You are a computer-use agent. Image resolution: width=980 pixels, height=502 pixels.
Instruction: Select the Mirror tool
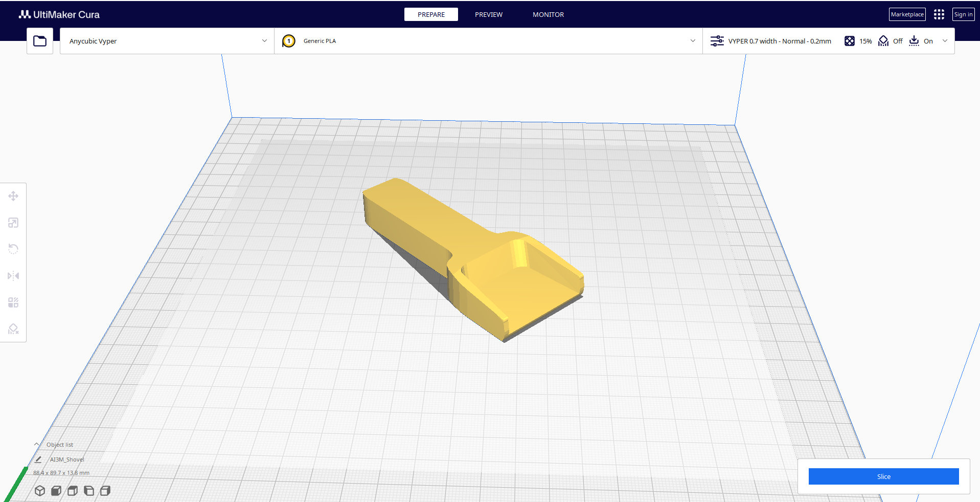[13, 276]
